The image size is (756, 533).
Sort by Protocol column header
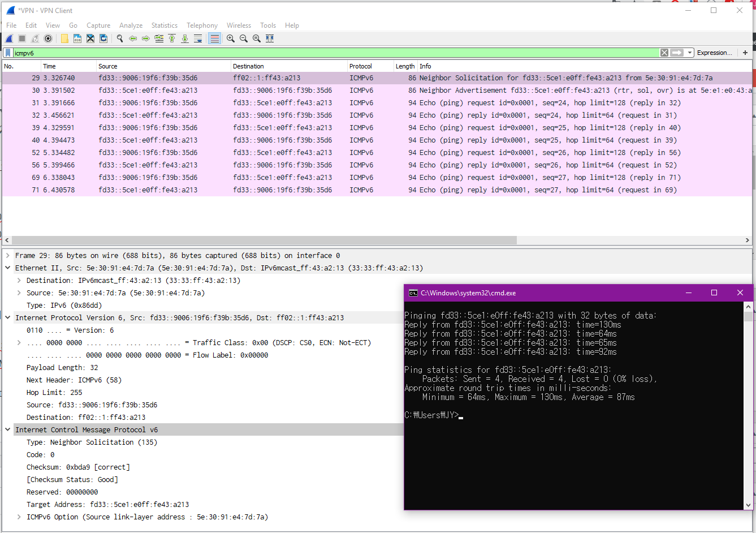tap(370, 66)
